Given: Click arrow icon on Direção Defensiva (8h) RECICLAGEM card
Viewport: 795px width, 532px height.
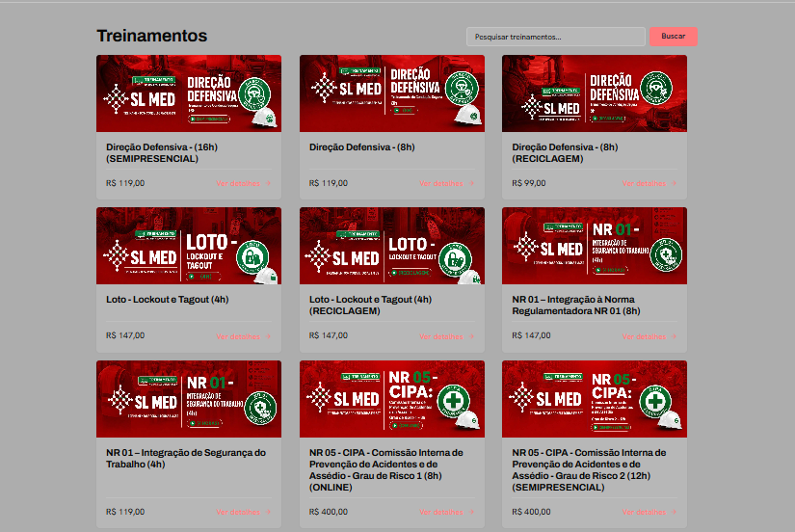Looking at the screenshot, I should point(674,183).
